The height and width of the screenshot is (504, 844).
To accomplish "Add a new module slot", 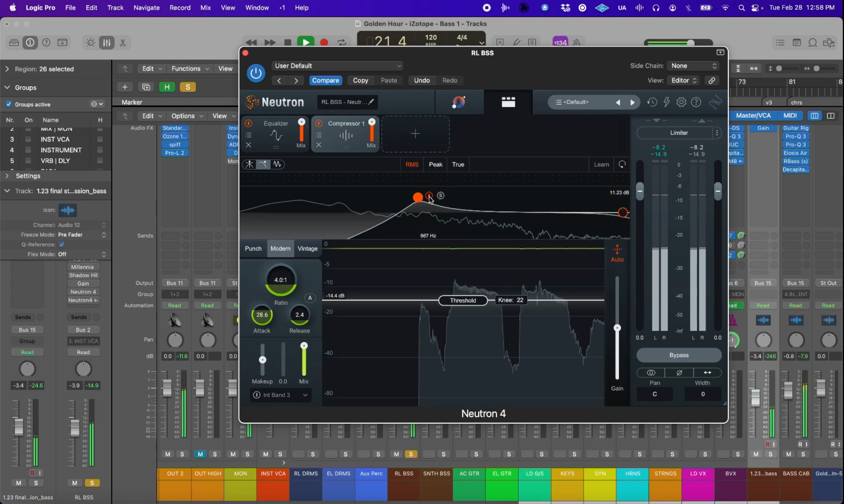I will click(x=415, y=134).
